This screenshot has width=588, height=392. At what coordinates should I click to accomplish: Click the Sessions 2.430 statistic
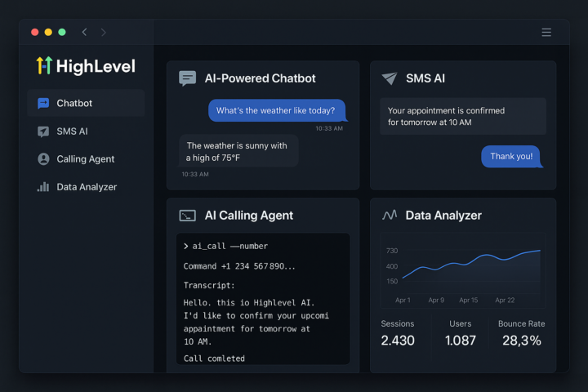[398, 333]
